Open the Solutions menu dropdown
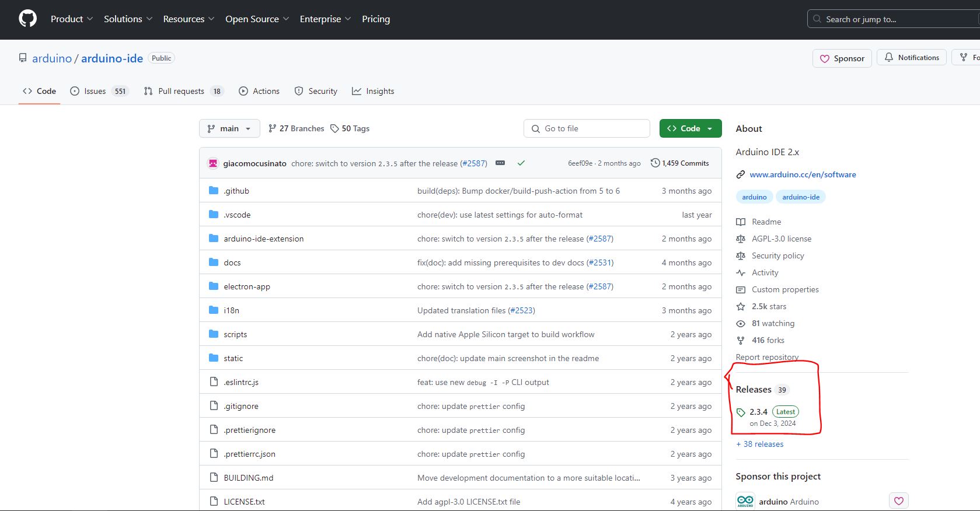 [x=128, y=19]
